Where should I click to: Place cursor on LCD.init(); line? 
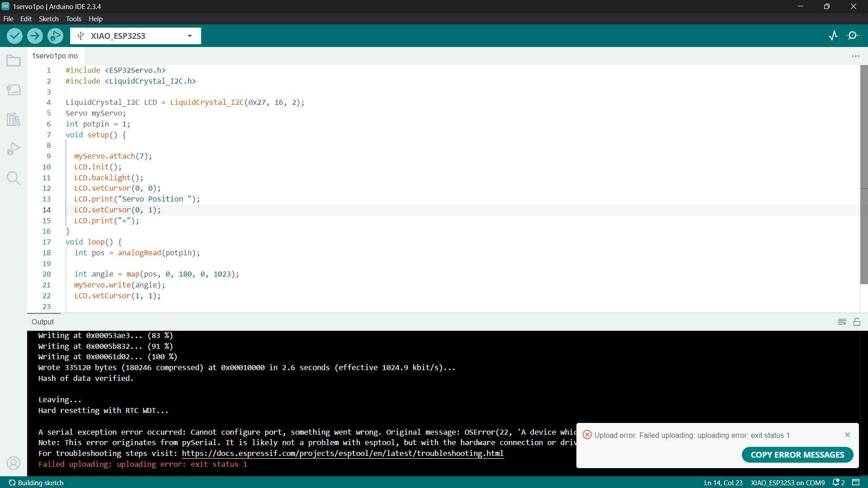click(x=98, y=167)
